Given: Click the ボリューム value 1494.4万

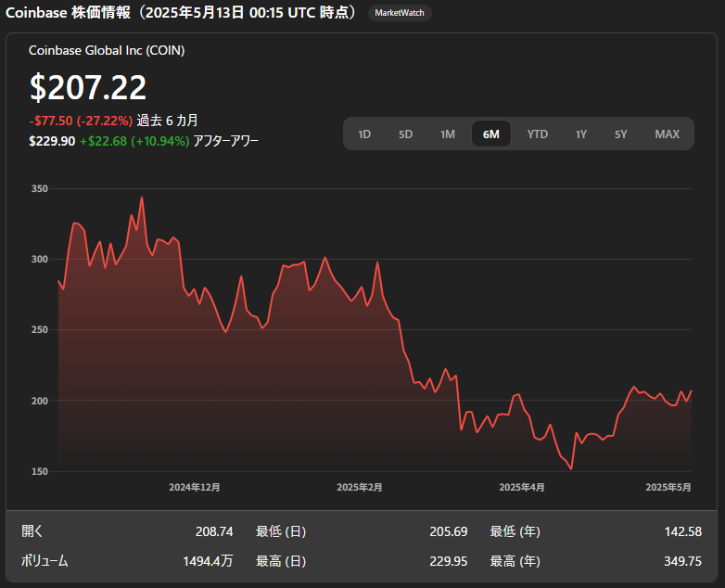Looking at the screenshot, I should coord(208,562).
